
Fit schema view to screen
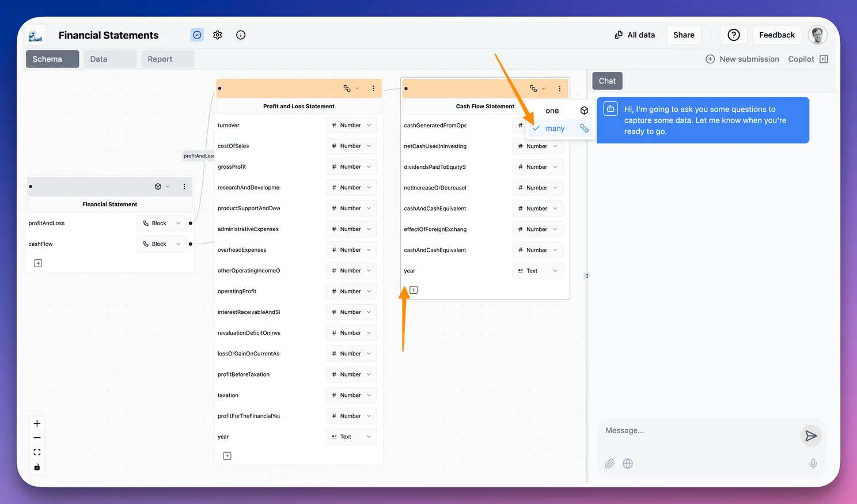point(37,452)
